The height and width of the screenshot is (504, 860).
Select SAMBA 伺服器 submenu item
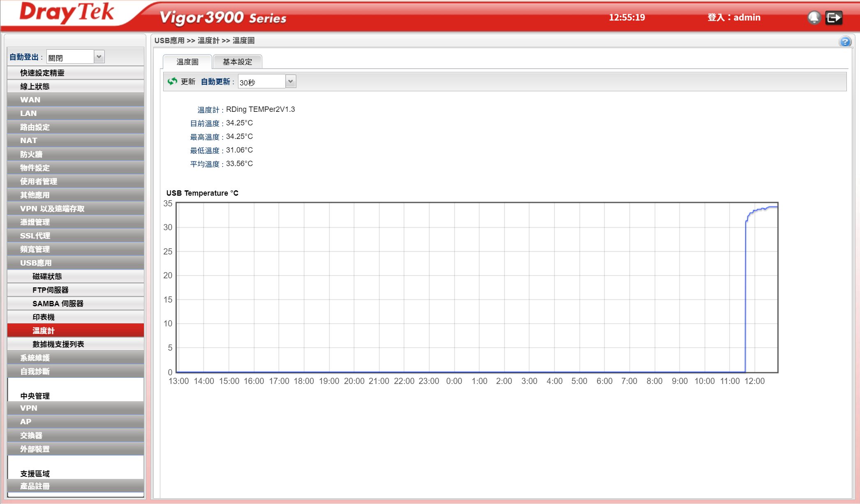[x=76, y=303]
